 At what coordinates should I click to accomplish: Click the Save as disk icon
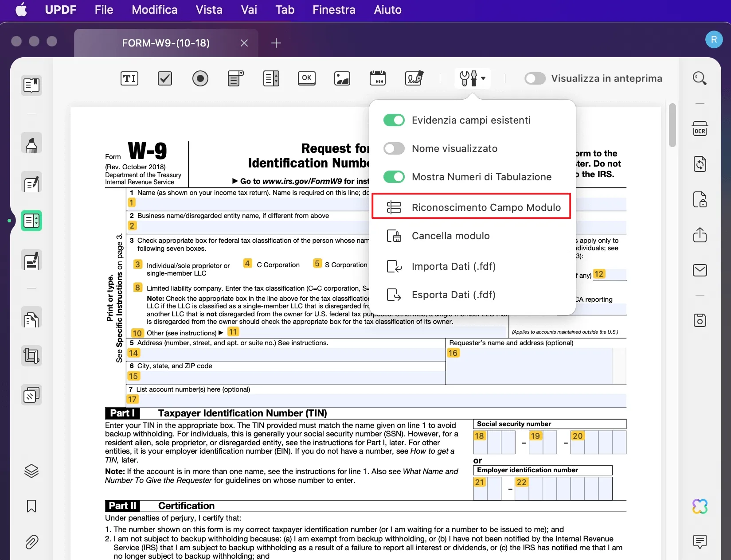point(700,320)
